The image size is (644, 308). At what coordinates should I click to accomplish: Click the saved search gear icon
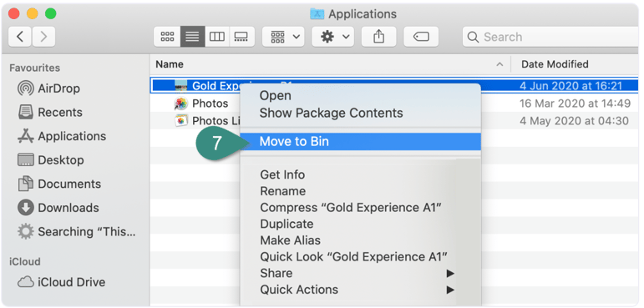point(25,231)
